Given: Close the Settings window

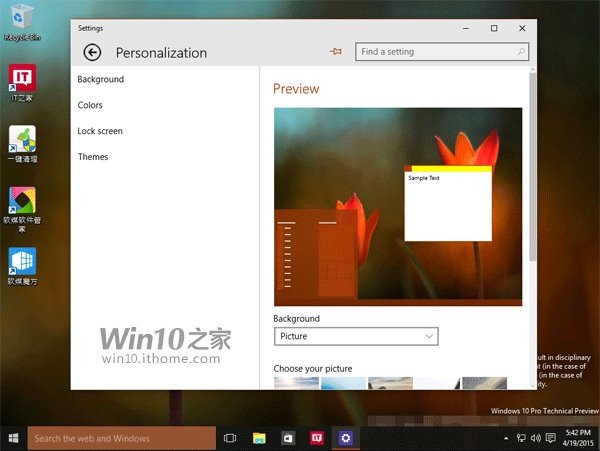Looking at the screenshot, I should pos(522,28).
